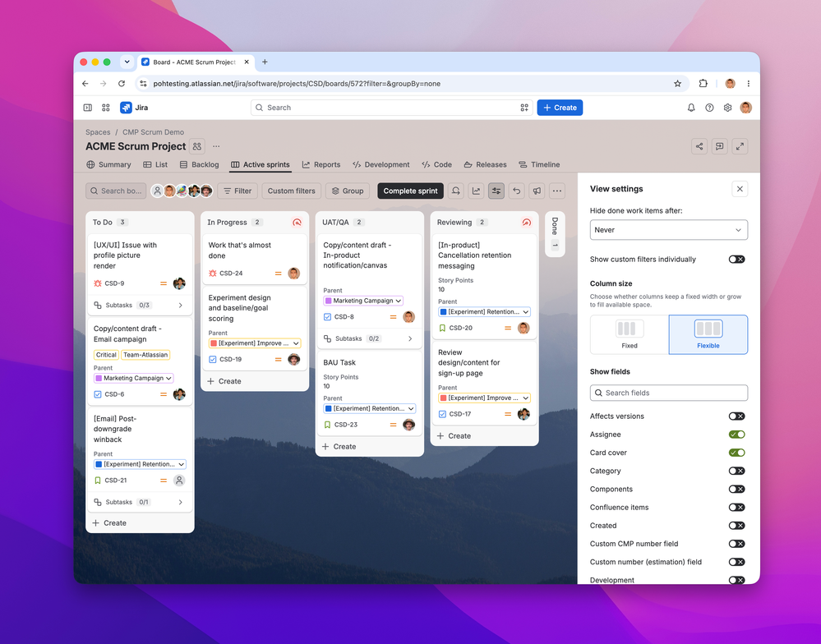Disable the Card cover toggle
Viewport: 821px width, 644px height.
click(x=736, y=453)
